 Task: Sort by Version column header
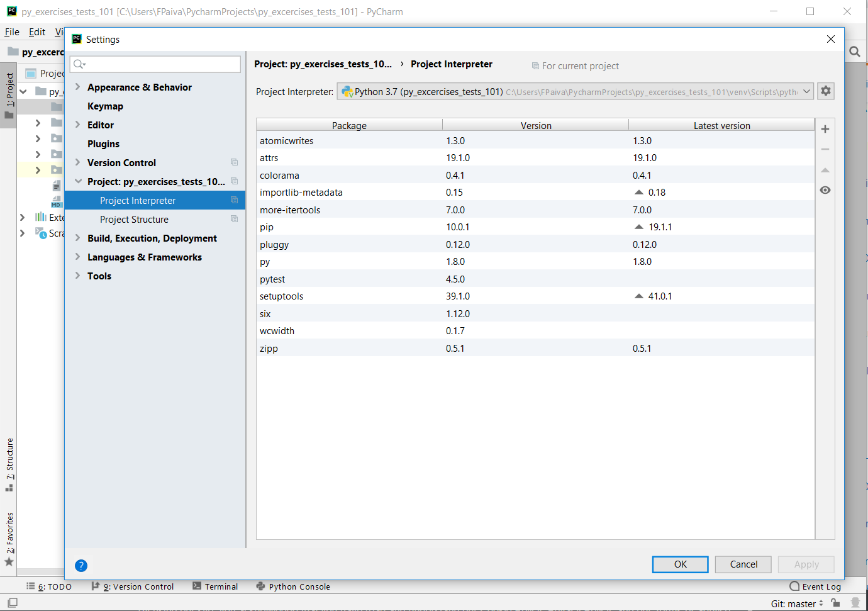point(536,125)
